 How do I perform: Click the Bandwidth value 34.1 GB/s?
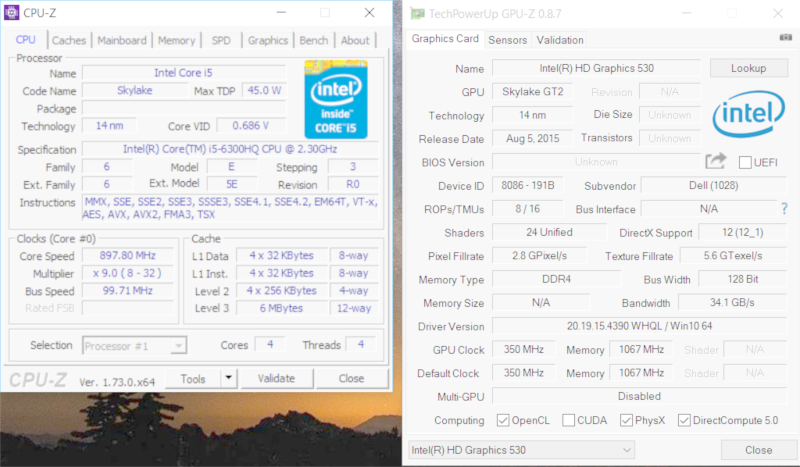tap(732, 303)
